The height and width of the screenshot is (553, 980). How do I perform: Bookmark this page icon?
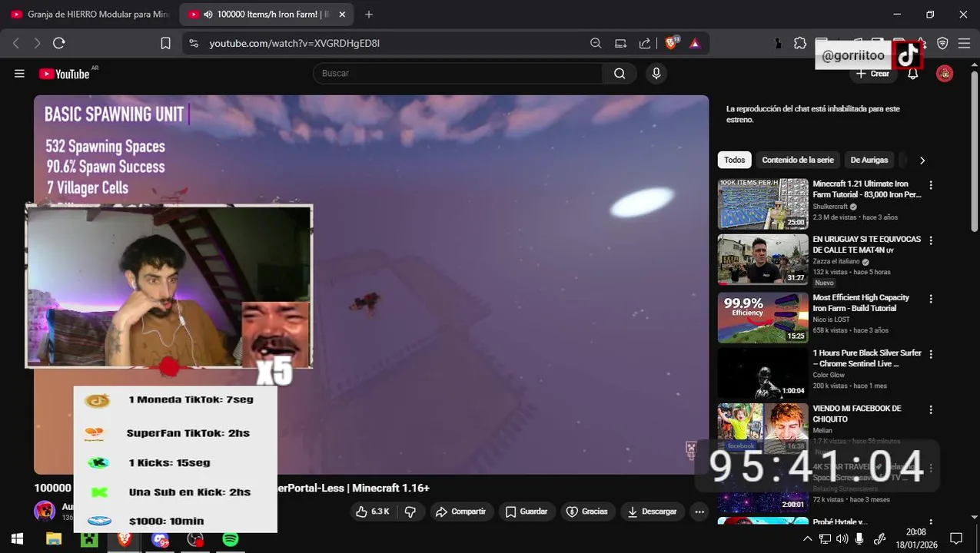click(x=165, y=44)
